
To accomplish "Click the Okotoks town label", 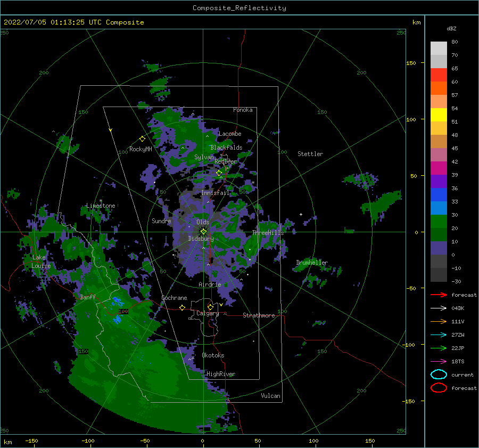I will (213, 355).
